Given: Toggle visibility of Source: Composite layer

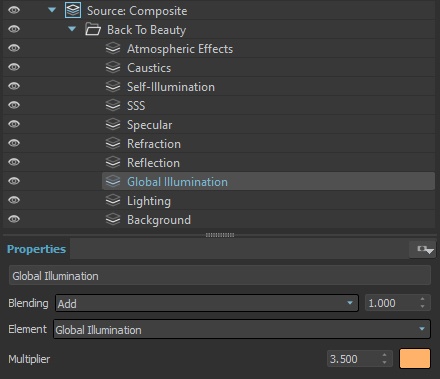Looking at the screenshot, I should click(x=14, y=10).
